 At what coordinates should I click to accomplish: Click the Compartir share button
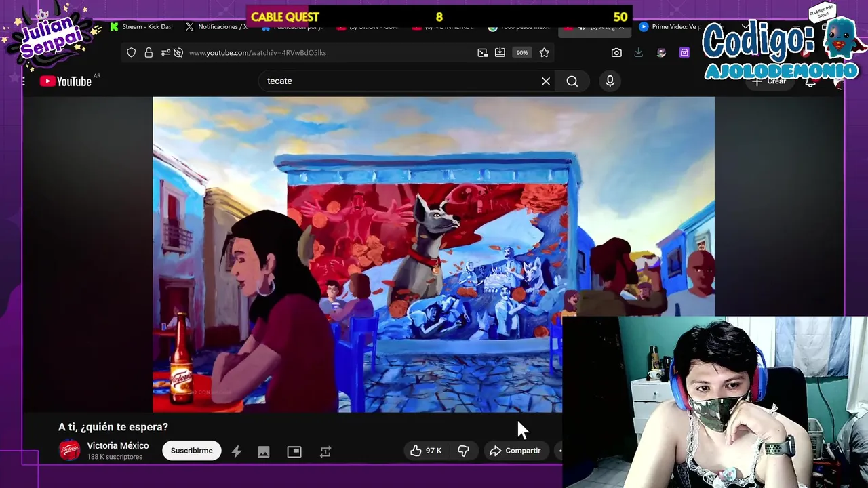pos(515,451)
